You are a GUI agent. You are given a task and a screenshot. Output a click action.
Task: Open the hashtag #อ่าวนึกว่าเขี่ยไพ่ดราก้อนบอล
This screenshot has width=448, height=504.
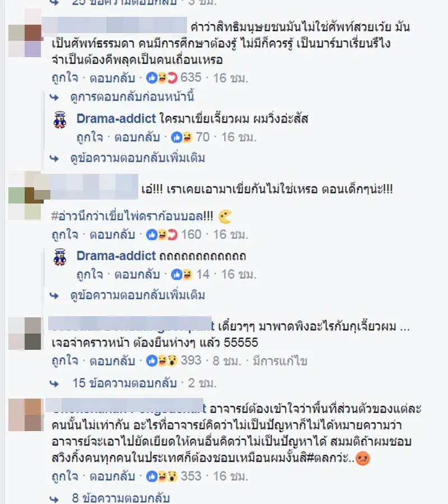click(132, 216)
